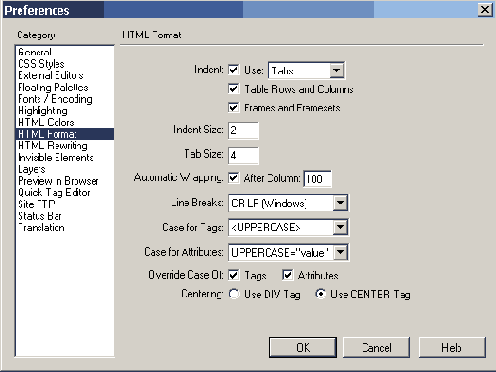This screenshot has height=372, width=496.
Task: Open Help for preferences
Action: 452,348
